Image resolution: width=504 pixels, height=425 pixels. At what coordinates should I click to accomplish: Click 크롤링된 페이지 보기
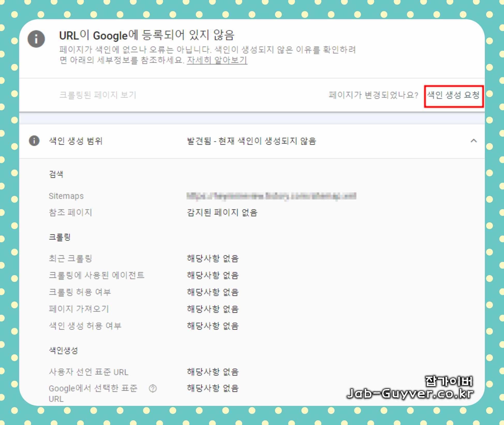[98, 95]
